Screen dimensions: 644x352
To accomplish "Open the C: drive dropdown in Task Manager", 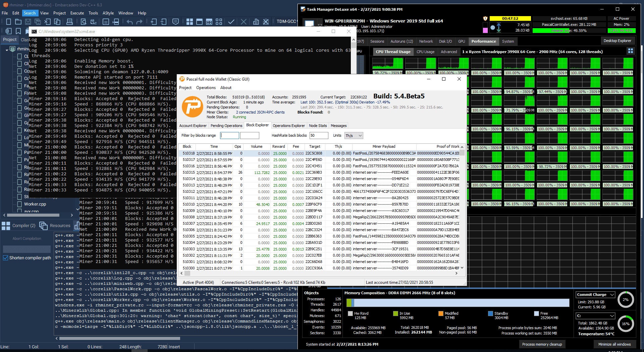I will click(595, 316).
